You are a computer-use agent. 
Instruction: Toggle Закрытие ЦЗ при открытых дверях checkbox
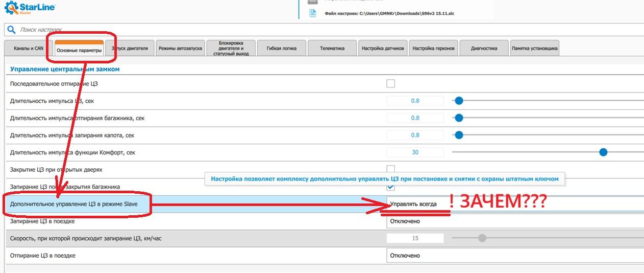click(391, 169)
